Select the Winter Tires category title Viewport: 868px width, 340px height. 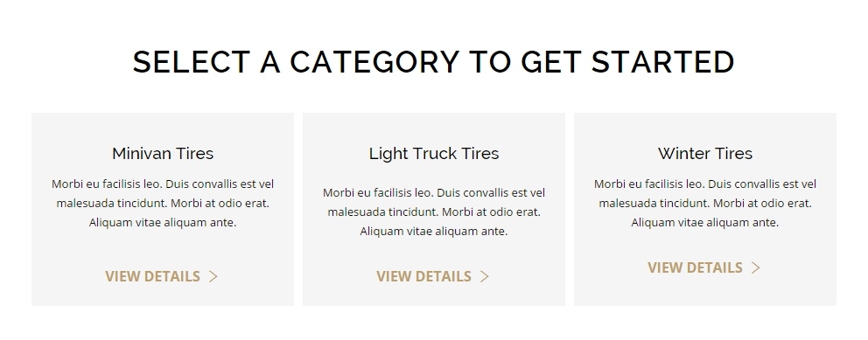pyautogui.click(x=705, y=153)
